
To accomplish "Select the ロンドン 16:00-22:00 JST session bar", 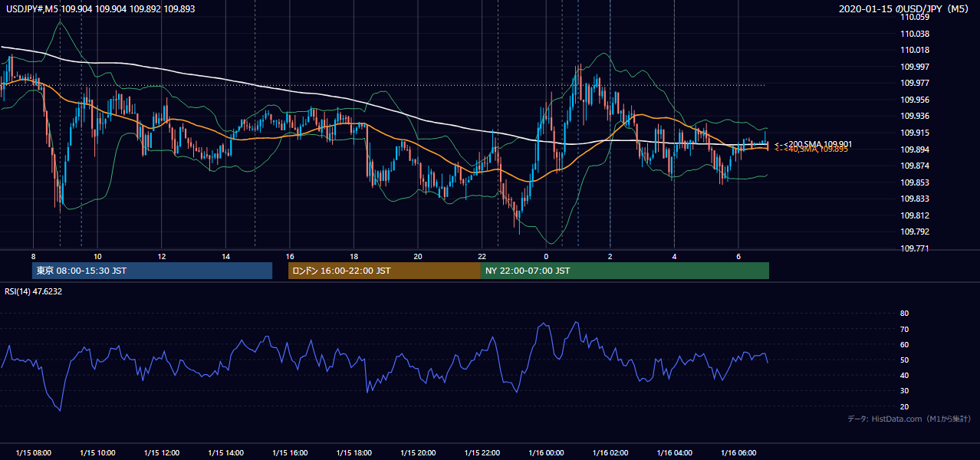I will click(384, 271).
